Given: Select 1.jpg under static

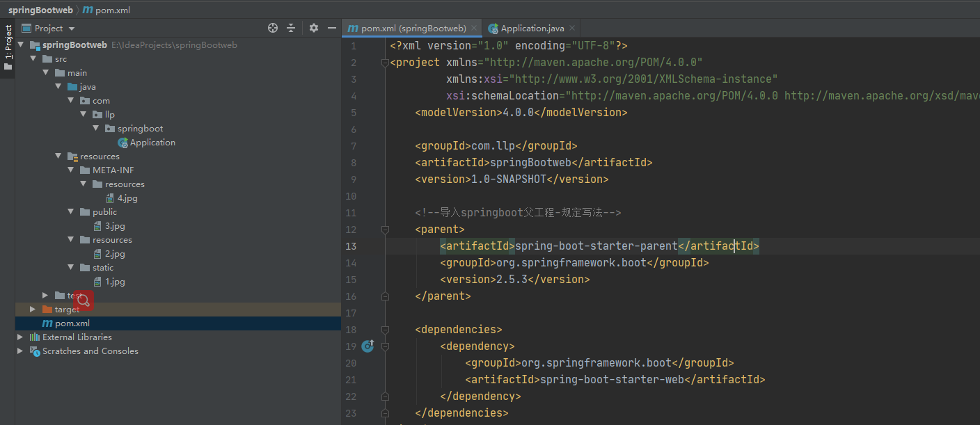Looking at the screenshot, I should click(115, 281).
